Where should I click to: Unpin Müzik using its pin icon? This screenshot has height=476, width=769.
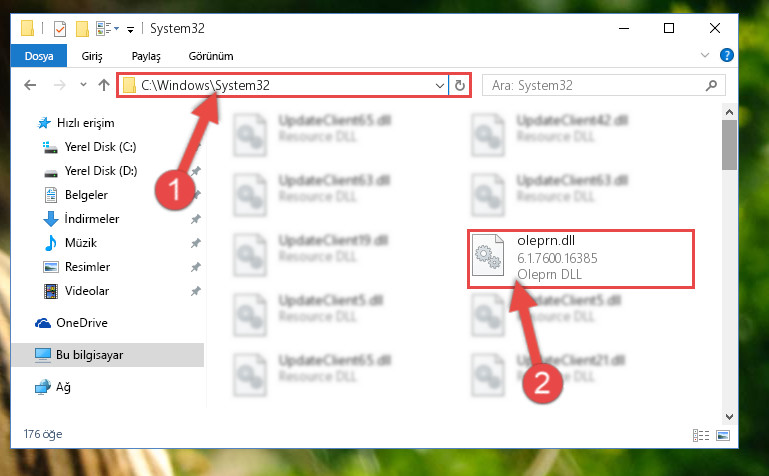point(196,243)
